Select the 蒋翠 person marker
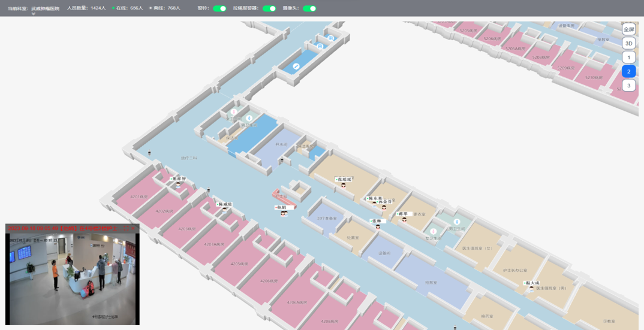Screen dimensions: 644x330 click(x=404, y=220)
